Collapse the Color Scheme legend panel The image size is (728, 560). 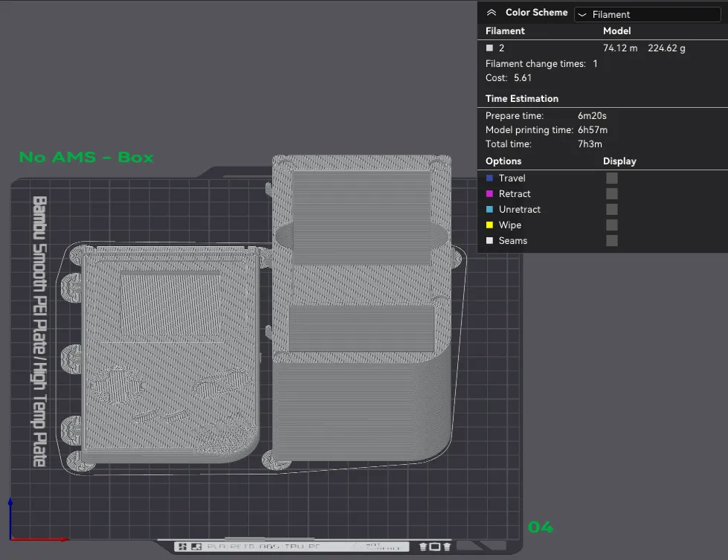[x=492, y=13]
